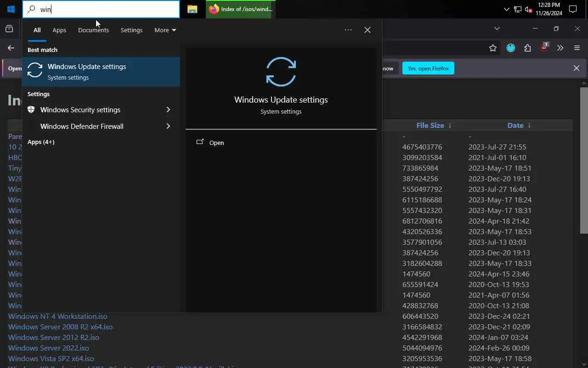Expand Windows Defender Firewall details chevron
588x368 pixels.
pyautogui.click(x=168, y=126)
